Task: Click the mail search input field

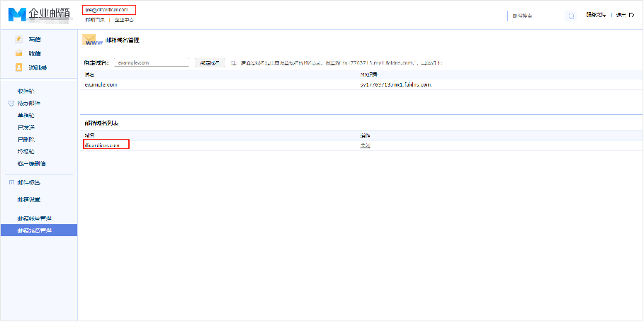Action: [536, 16]
